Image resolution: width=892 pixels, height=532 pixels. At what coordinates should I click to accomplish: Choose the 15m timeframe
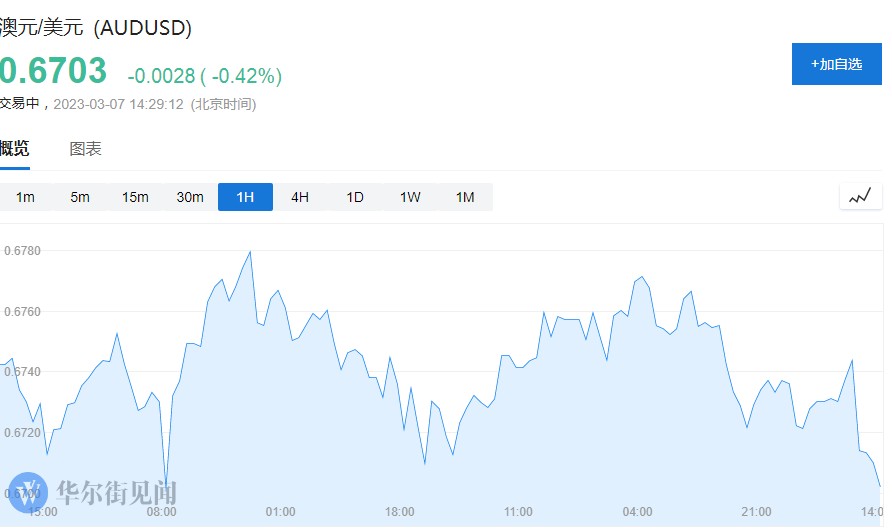click(x=135, y=197)
